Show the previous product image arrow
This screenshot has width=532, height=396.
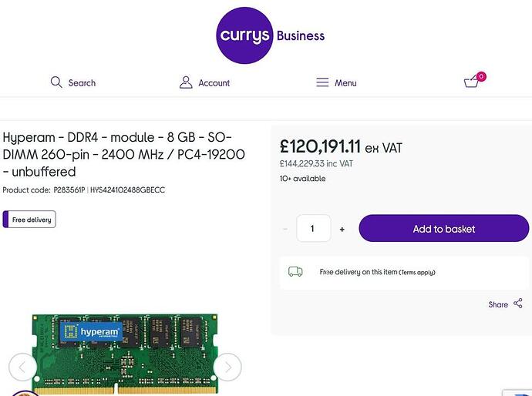click(x=22, y=367)
